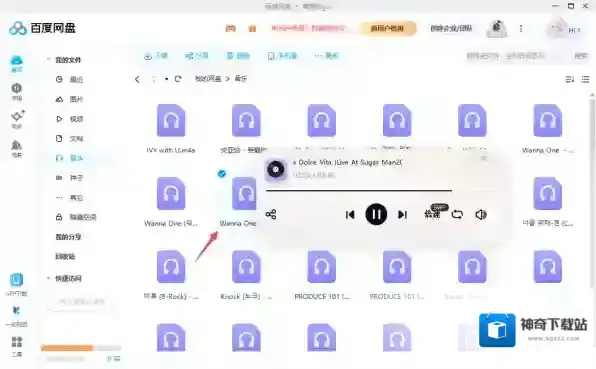Download the selected file via 下载
Image resolution: width=596 pixels, height=369 pixels.
click(156, 56)
